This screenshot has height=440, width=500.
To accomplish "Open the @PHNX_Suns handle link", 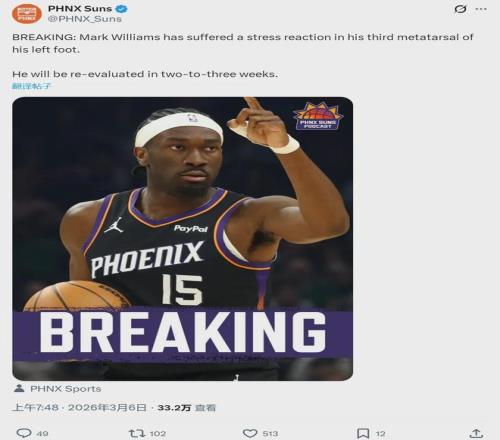I will coord(85,19).
